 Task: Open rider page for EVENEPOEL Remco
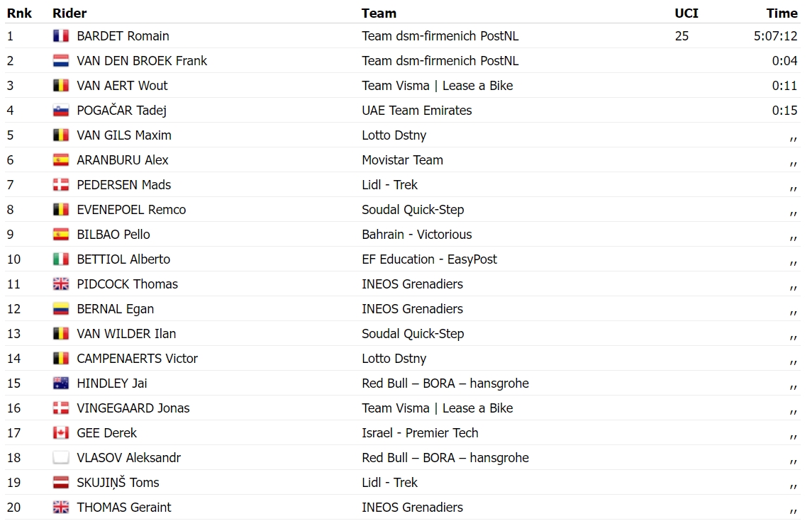131,210
